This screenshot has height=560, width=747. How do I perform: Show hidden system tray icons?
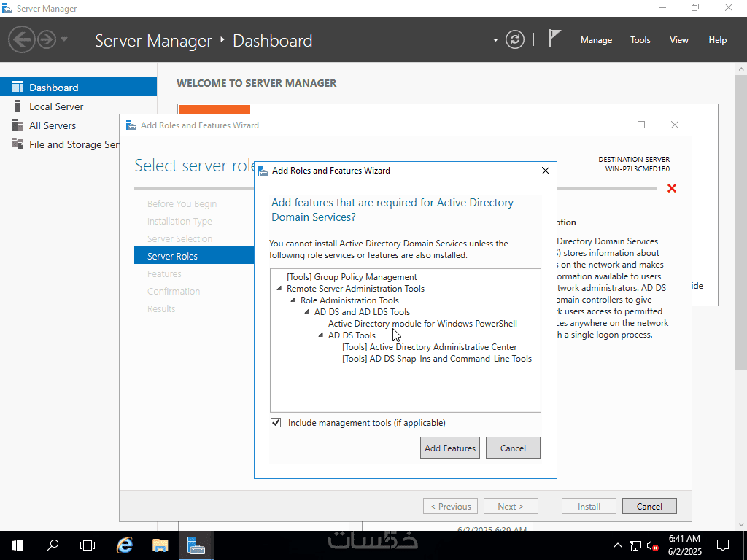617,545
